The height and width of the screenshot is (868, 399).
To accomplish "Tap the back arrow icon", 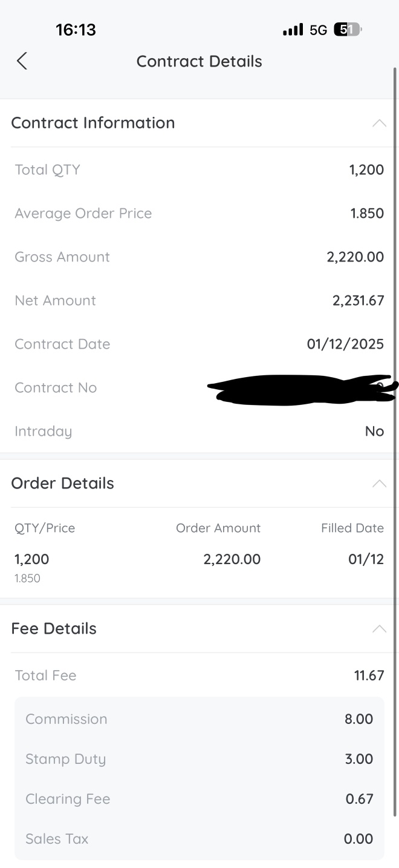I will pos(22,61).
